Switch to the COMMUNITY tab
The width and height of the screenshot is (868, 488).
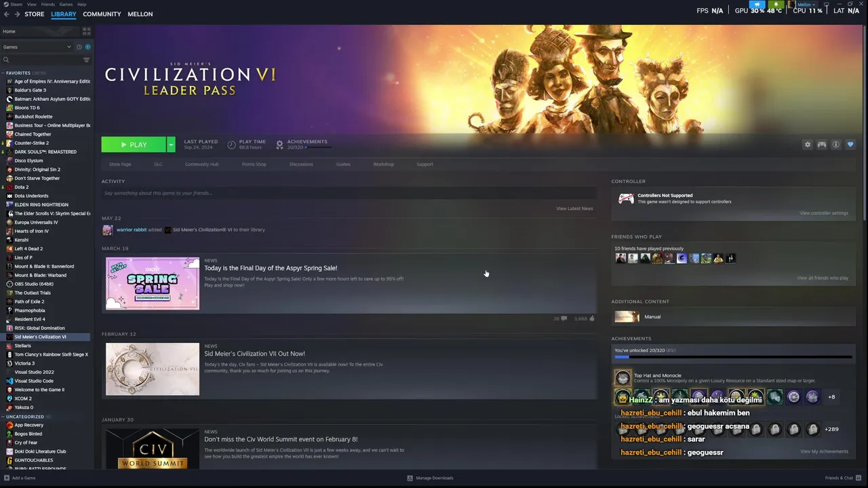tap(102, 14)
